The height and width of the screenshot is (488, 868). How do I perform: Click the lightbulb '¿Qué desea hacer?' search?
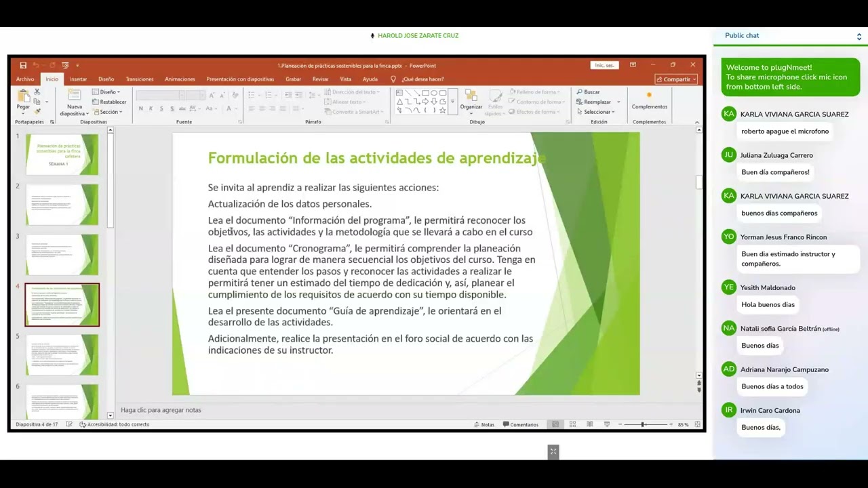418,79
